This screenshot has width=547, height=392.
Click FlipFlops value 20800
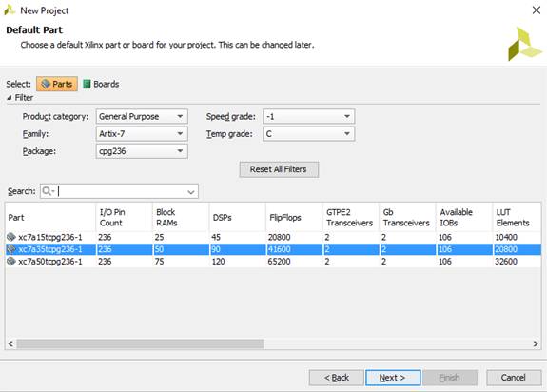tap(279, 238)
